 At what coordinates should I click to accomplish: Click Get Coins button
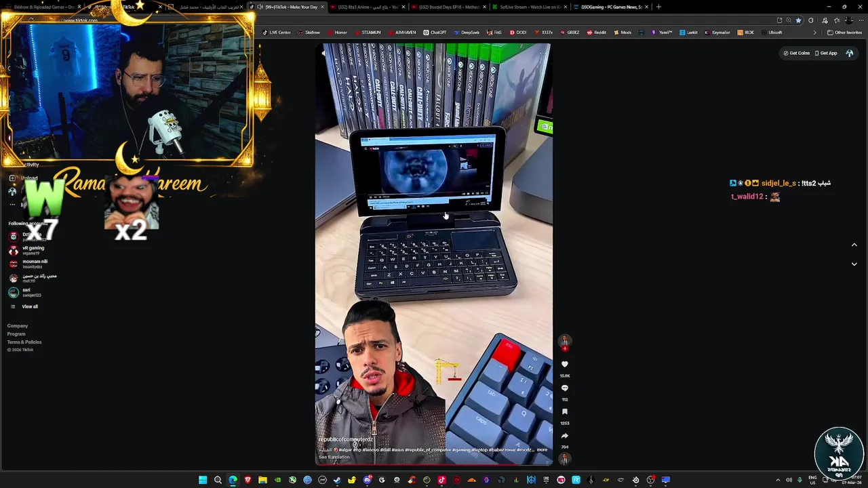pyautogui.click(x=797, y=53)
